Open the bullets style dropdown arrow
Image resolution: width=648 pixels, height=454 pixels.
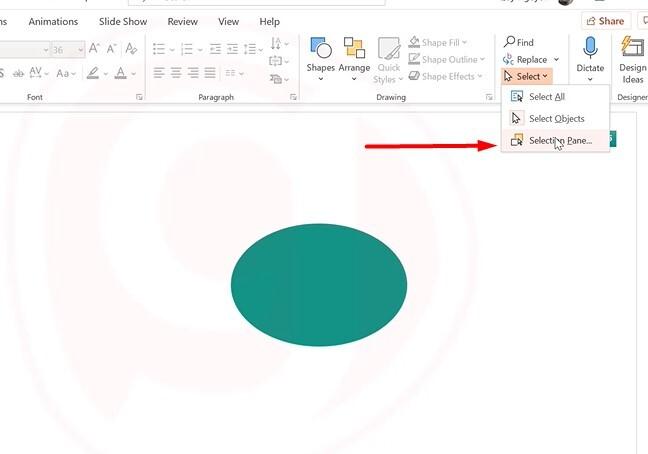[172, 50]
